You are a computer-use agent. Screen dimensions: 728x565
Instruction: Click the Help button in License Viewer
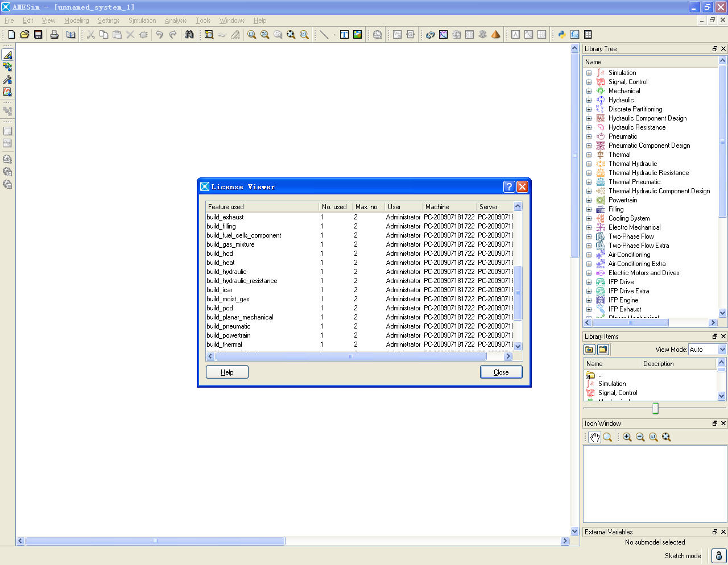227,372
